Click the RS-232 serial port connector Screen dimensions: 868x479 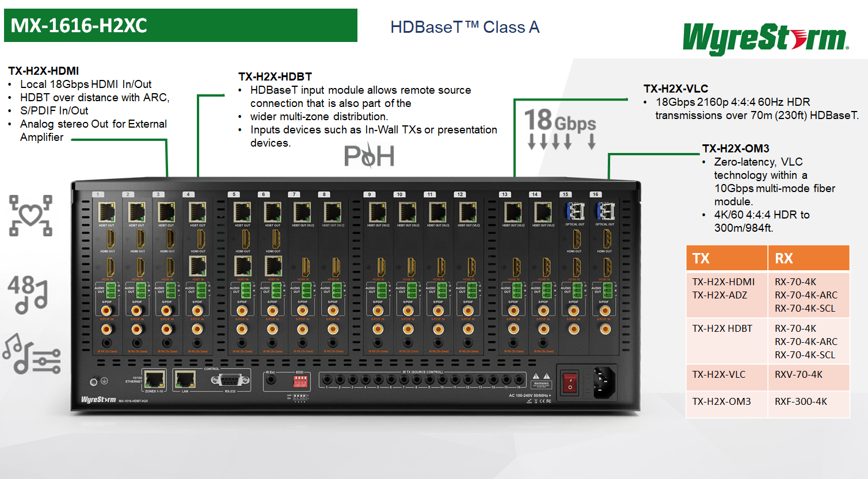[x=230, y=380]
